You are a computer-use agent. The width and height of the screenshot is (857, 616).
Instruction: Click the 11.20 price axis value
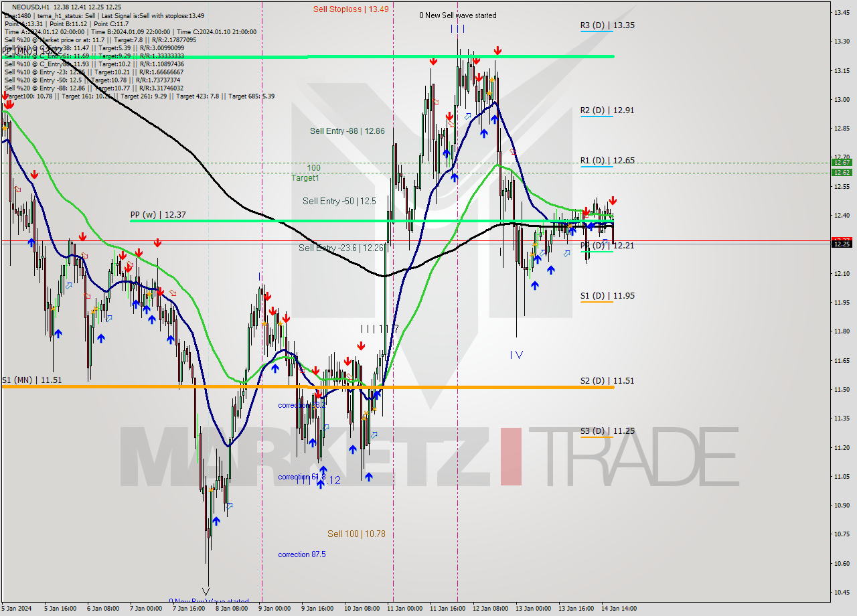click(842, 447)
